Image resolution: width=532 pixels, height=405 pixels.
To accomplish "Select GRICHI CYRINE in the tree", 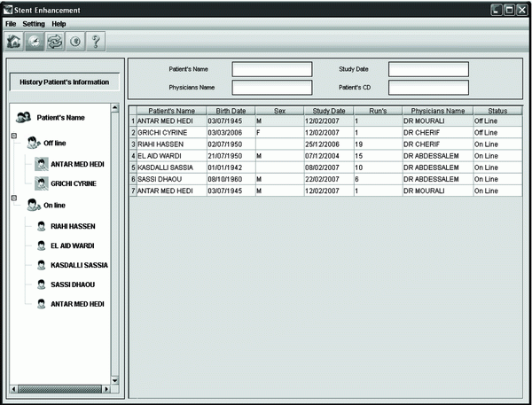I will coord(74,183).
